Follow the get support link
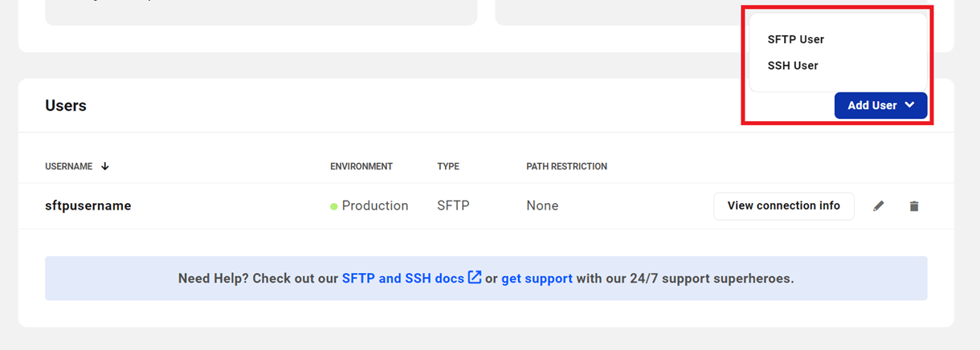The height and width of the screenshot is (350, 980). click(537, 279)
